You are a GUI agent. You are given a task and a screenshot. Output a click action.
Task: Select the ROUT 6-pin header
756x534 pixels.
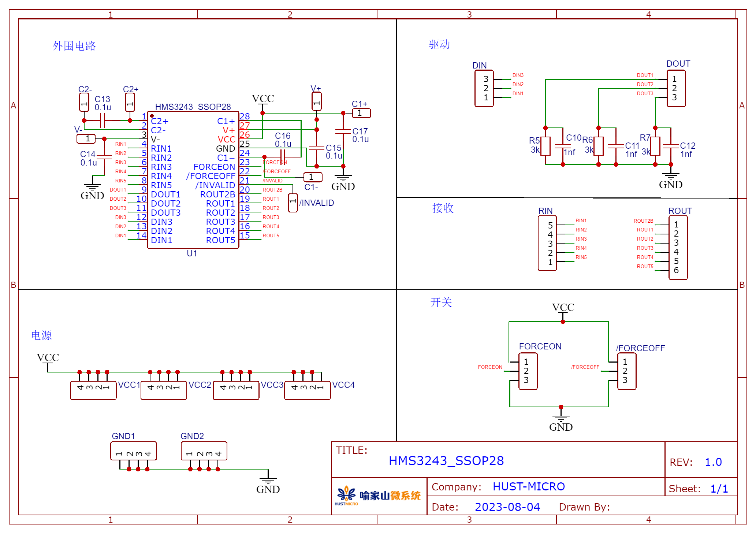click(678, 248)
